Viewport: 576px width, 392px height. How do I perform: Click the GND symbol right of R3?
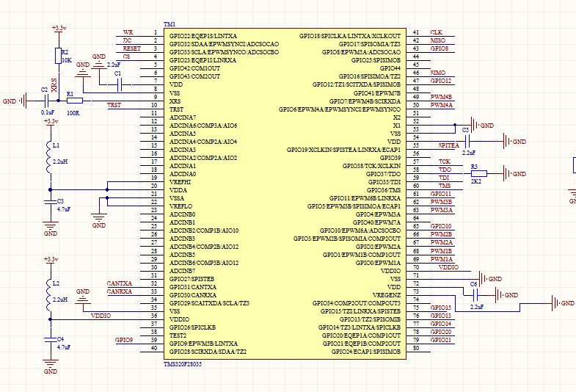click(514, 173)
